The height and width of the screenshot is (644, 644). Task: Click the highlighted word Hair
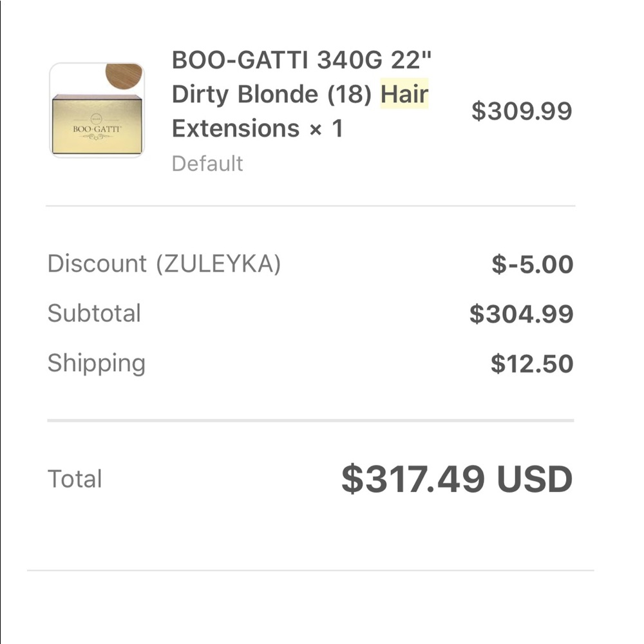[404, 95]
